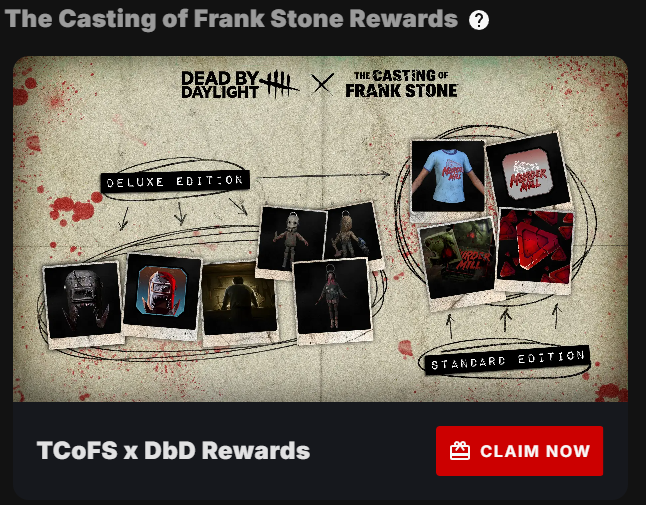The width and height of the screenshot is (646, 505).
Task: Click the red triangular shards photo
Action: [x=535, y=247]
